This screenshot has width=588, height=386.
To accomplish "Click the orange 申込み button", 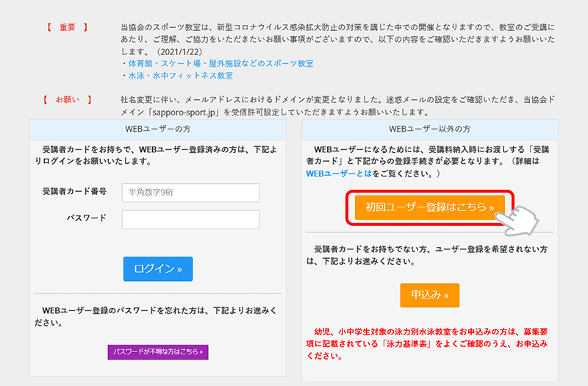I will pos(430,296).
